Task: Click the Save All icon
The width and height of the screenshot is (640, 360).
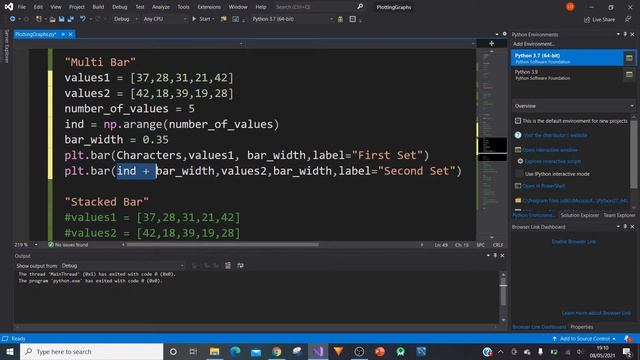Action: [70, 19]
